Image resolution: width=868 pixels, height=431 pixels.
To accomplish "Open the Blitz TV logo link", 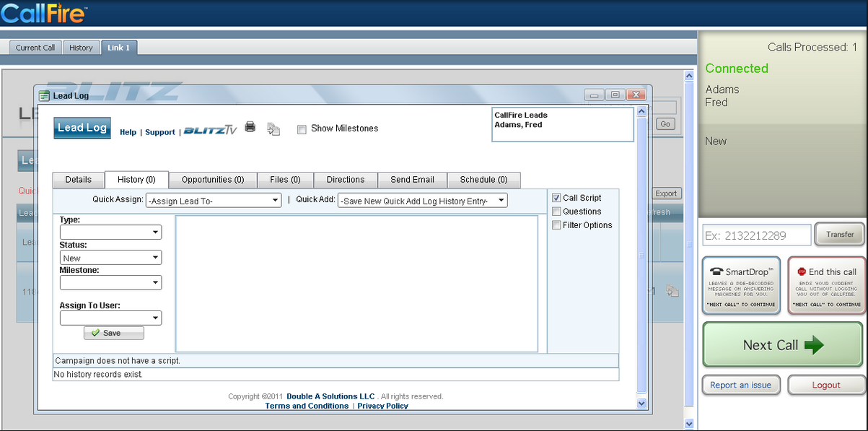I will (x=210, y=130).
